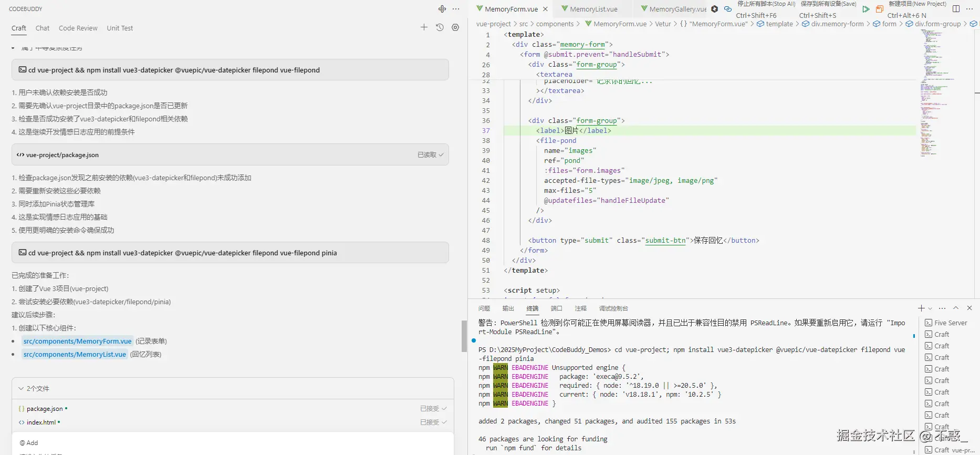The height and width of the screenshot is (455, 980).
Task: Close the MemoryForm.vue tab
Action: [x=545, y=9]
